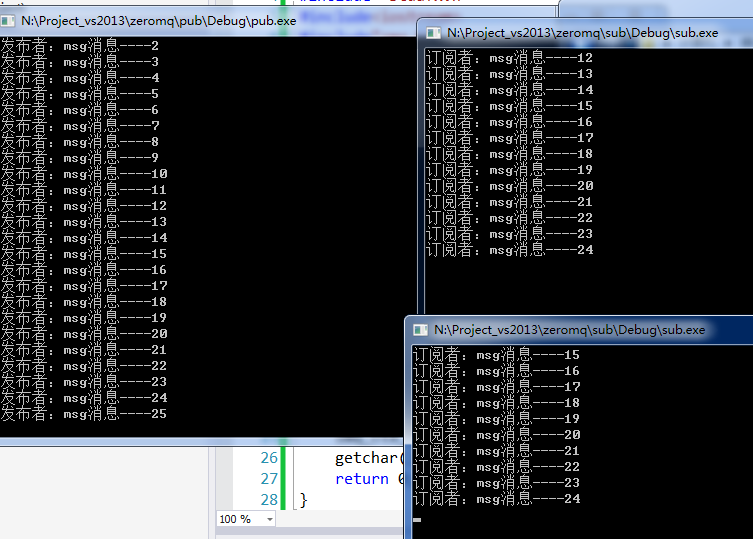The height and width of the screenshot is (539, 753).
Task: Click publisher line msg消息-----5
Action: tap(80, 94)
